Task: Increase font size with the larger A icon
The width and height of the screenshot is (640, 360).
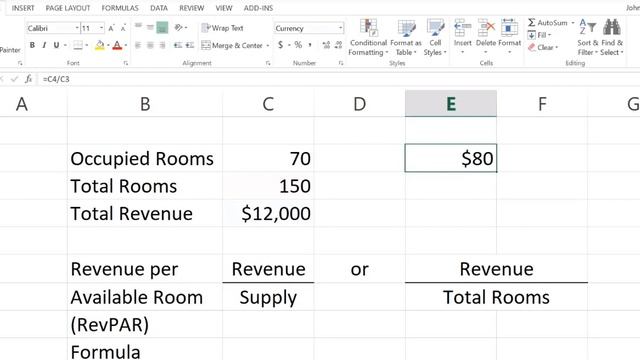Action: (111, 28)
